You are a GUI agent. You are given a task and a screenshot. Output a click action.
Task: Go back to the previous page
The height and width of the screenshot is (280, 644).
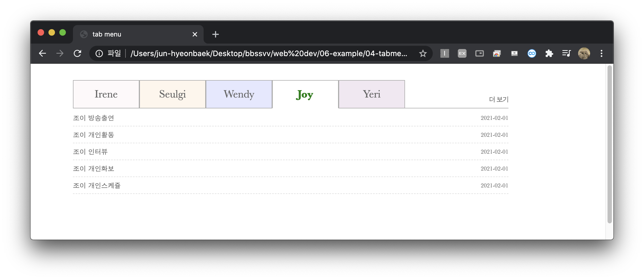click(42, 53)
